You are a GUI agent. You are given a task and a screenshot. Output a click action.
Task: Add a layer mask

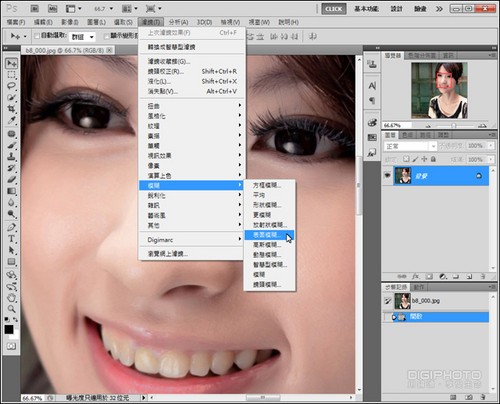(429, 277)
